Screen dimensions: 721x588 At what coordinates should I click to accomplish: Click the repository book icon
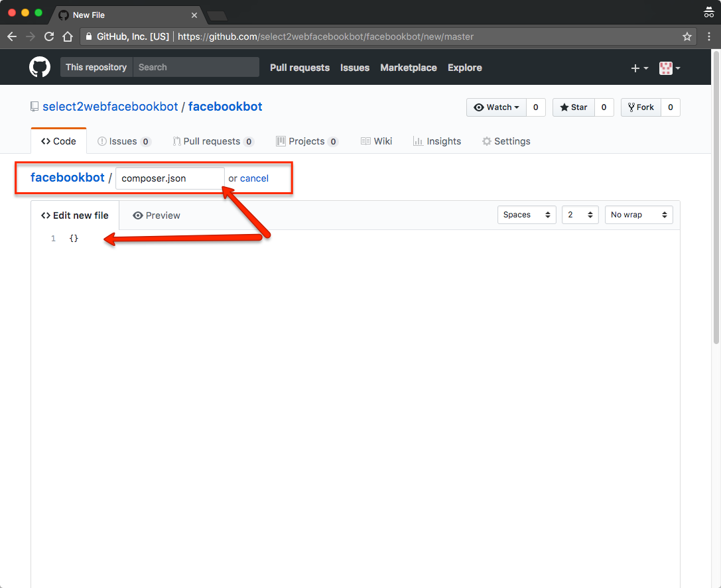(34, 107)
